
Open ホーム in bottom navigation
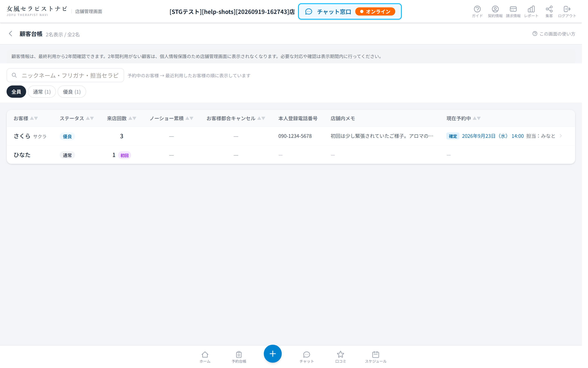(x=205, y=357)
